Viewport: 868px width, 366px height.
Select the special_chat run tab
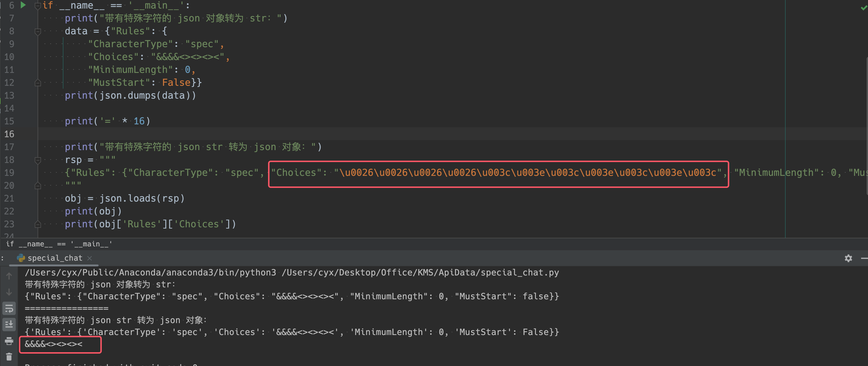(55, 258)
